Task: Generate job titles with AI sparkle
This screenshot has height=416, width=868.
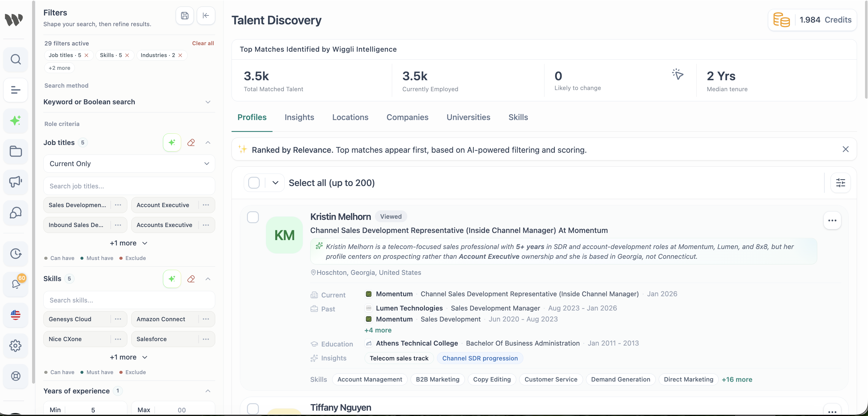Action: (x=172, y=142)
